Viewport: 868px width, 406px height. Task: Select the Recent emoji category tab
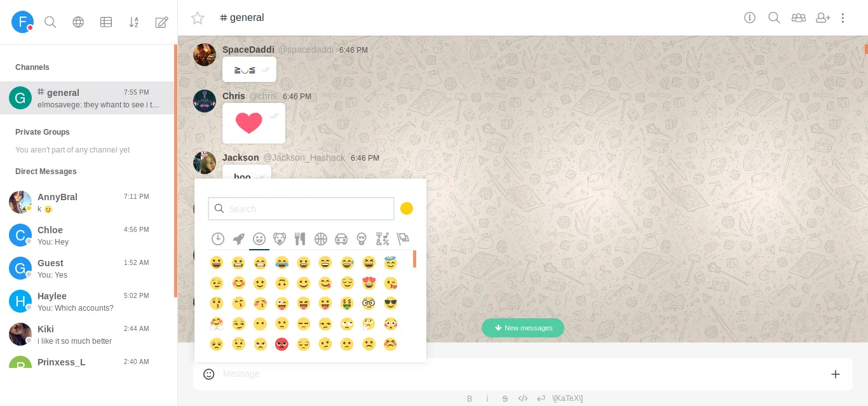[x=218, y=239]
